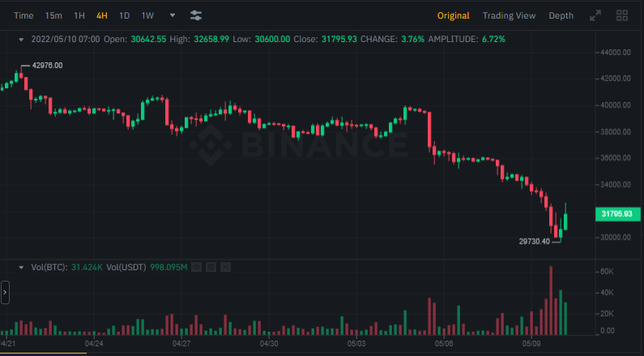Click the tallest red volume bar
This screenshot has width=644, height=356.
pos(552,301)
